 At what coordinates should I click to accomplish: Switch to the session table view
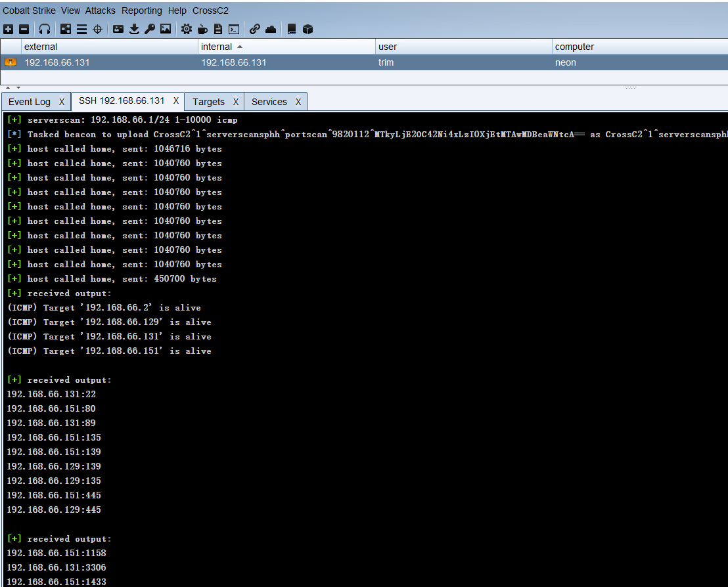[81, 29]
